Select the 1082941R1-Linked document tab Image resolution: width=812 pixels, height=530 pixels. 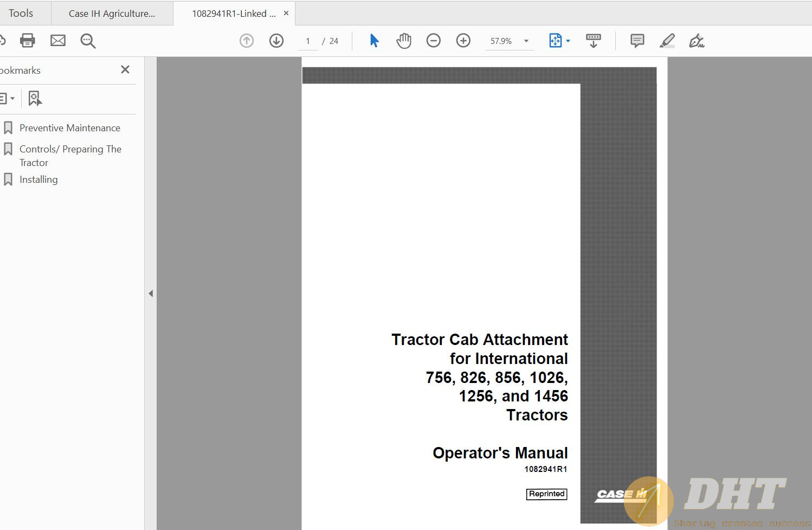(234, 14)
